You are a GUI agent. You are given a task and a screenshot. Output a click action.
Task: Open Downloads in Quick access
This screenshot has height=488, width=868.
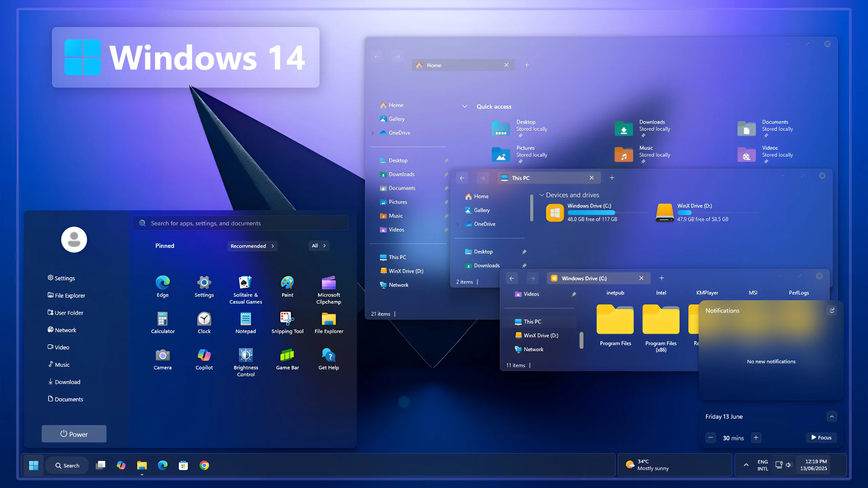tap(643, 129)
